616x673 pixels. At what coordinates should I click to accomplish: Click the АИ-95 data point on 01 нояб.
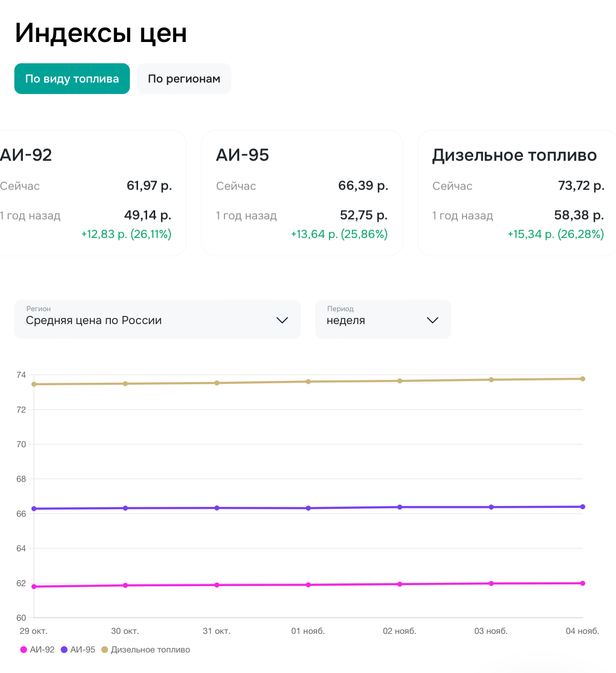308,508
